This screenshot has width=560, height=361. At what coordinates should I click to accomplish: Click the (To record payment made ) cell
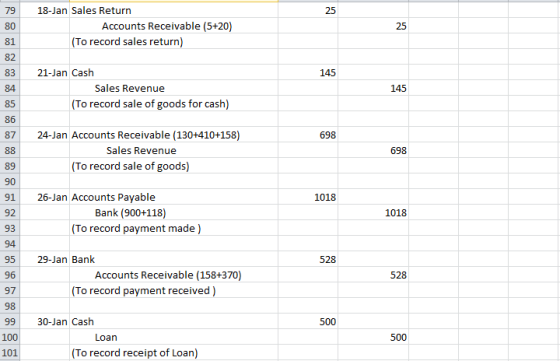click(174, 228)
